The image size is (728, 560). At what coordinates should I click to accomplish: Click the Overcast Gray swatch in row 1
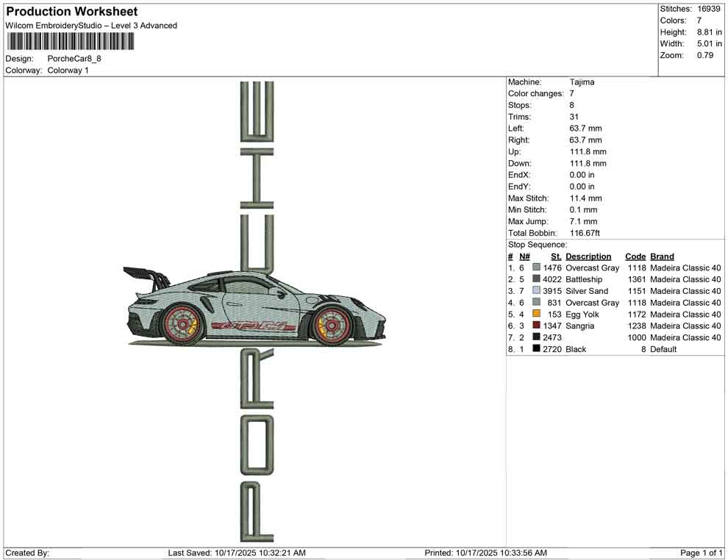(x=536, y=268)
